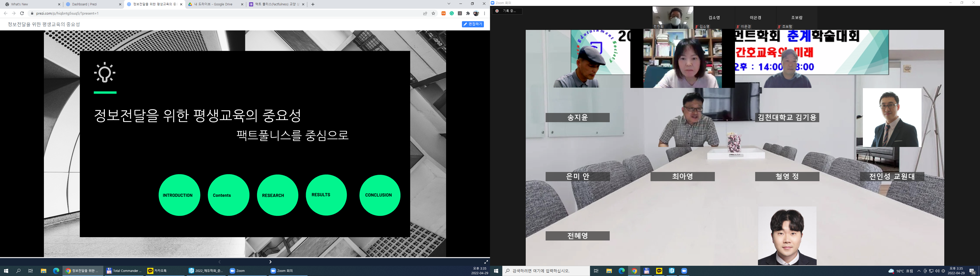Advance to the next Prezi slide

(x=270, y=262)
